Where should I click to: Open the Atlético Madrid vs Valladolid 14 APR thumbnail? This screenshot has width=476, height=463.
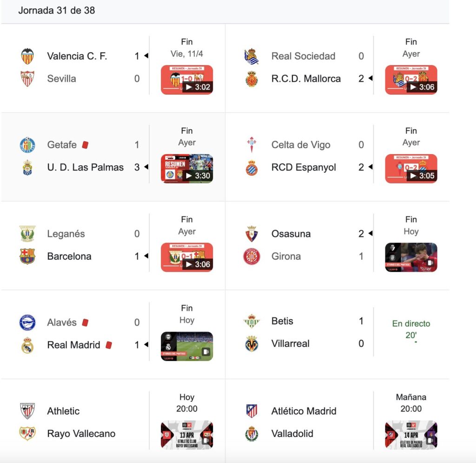tap(411, 435)
